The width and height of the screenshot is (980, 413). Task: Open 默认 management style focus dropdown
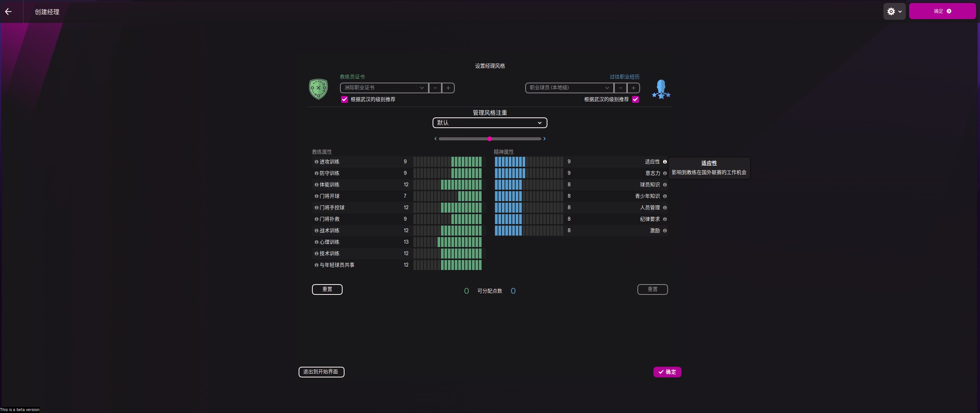(490, 123)
